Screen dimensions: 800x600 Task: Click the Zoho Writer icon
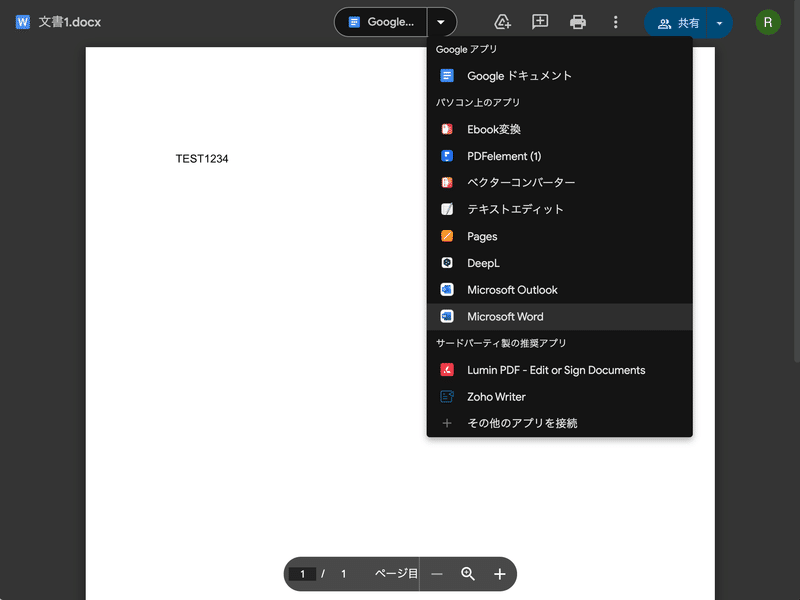coord(447,396)
